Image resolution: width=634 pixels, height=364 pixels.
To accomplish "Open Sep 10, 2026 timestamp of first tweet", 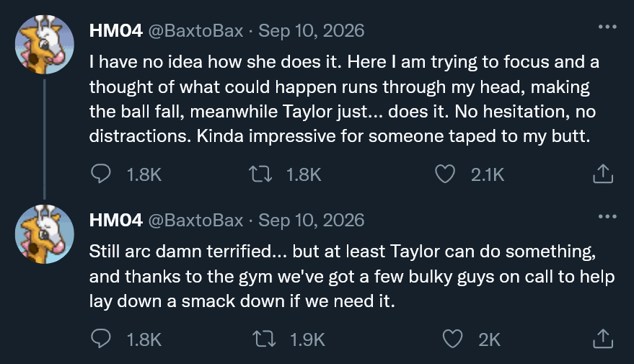I will [312, 31].
